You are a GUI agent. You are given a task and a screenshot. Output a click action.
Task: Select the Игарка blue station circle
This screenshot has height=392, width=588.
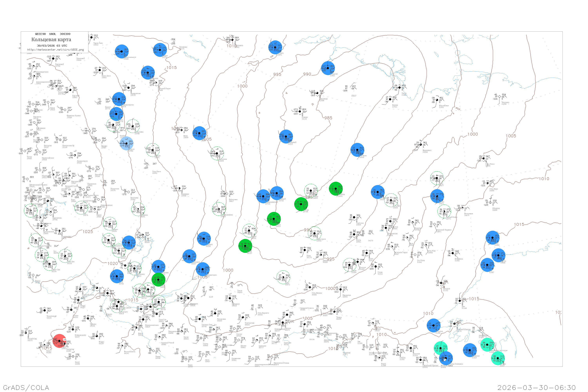click(160, 50)
